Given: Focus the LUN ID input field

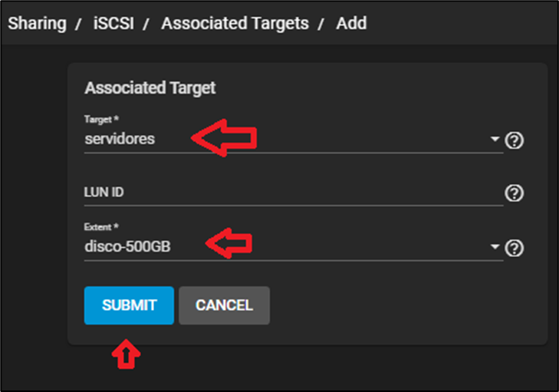Looking at the screenshot, I should pyautogui.click(x=291, y=193).
